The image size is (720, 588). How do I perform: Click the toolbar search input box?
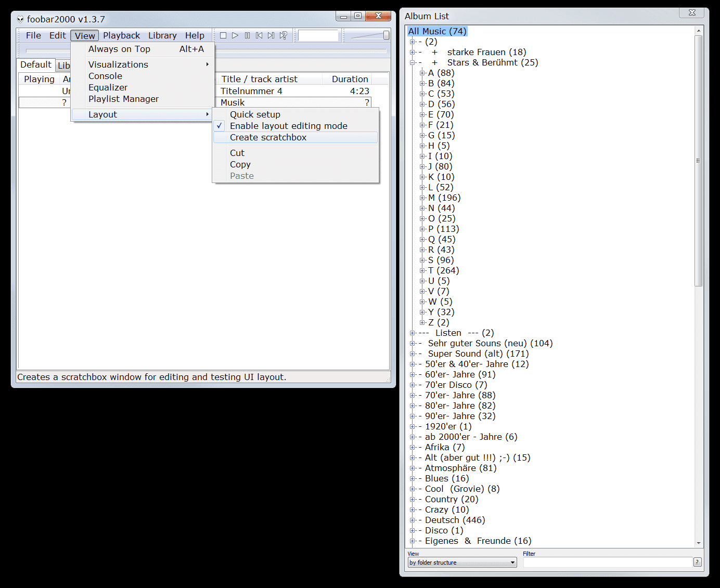tap(318, 35)
